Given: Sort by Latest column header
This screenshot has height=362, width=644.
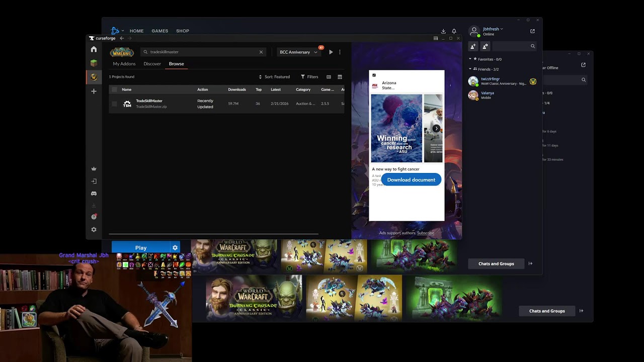Looking at the screenshot, I should tap(276, 89).
